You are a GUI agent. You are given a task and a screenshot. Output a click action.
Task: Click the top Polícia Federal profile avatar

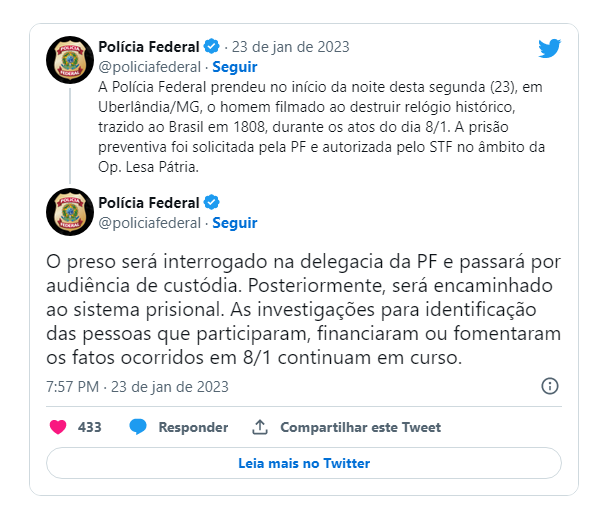click(x=70, y=60)
